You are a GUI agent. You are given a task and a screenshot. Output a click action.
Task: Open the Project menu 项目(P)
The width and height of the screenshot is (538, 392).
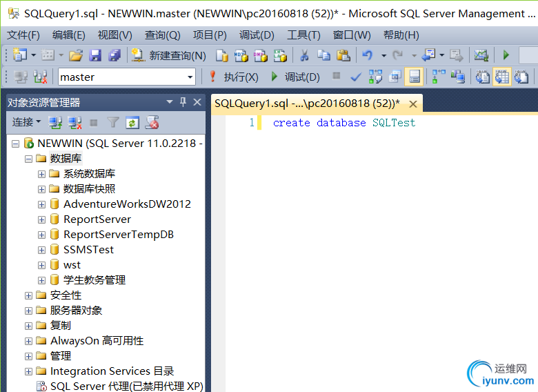pos(210,35)
